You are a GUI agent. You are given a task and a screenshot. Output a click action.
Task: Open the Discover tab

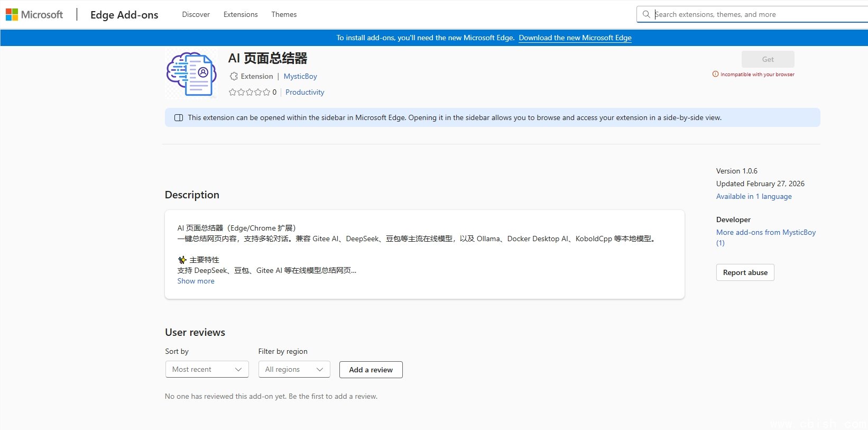click(196, 14)
